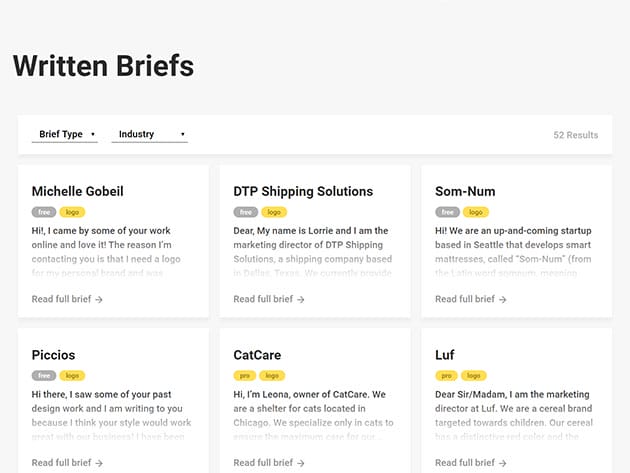Read full brief for Michelle Gobeil
630x473 pixels.
point(67,299)
